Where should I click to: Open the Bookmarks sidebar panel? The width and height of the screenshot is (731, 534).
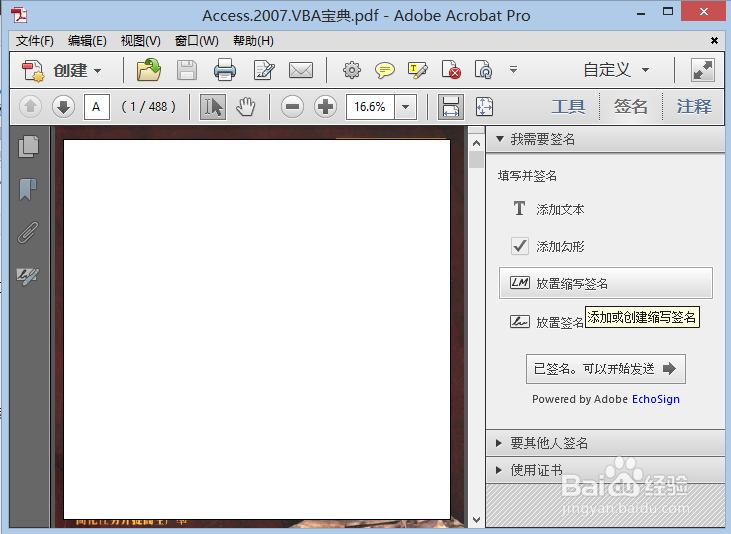coord(28,189)
